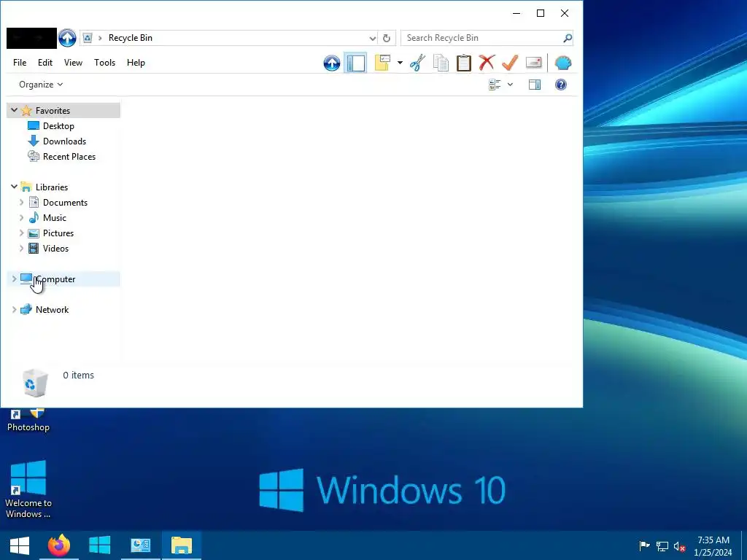The image size is (747, 560).
Task: Select Computer in the navigation pane
Action: [x=55, y=279]
